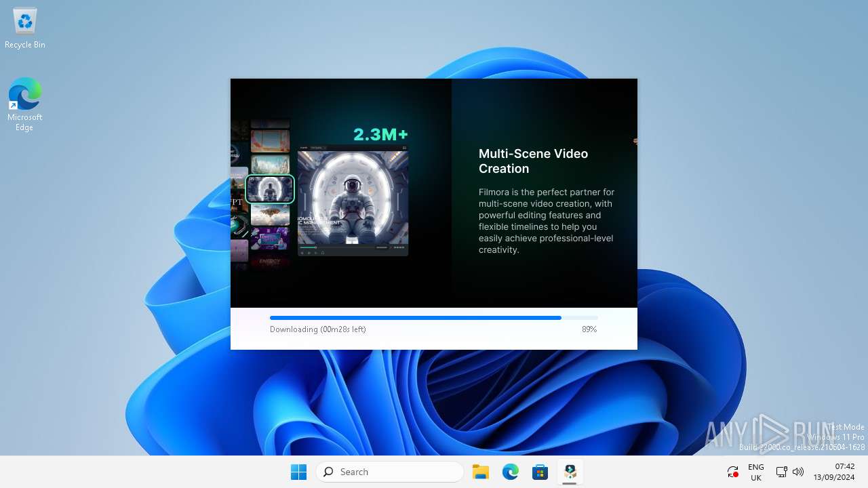Click the taskbar Search box
This screenshot has width=868, height=488.
point(390,472)
